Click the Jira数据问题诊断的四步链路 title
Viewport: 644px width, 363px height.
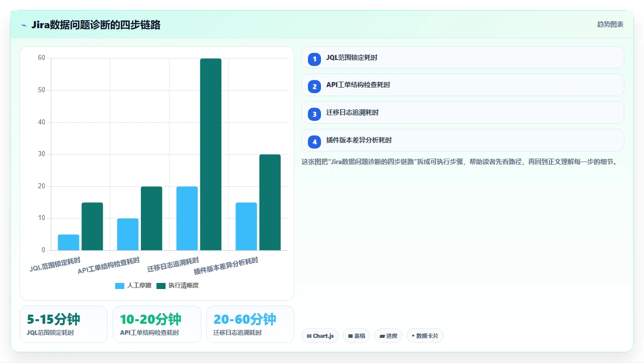[96, 25]
